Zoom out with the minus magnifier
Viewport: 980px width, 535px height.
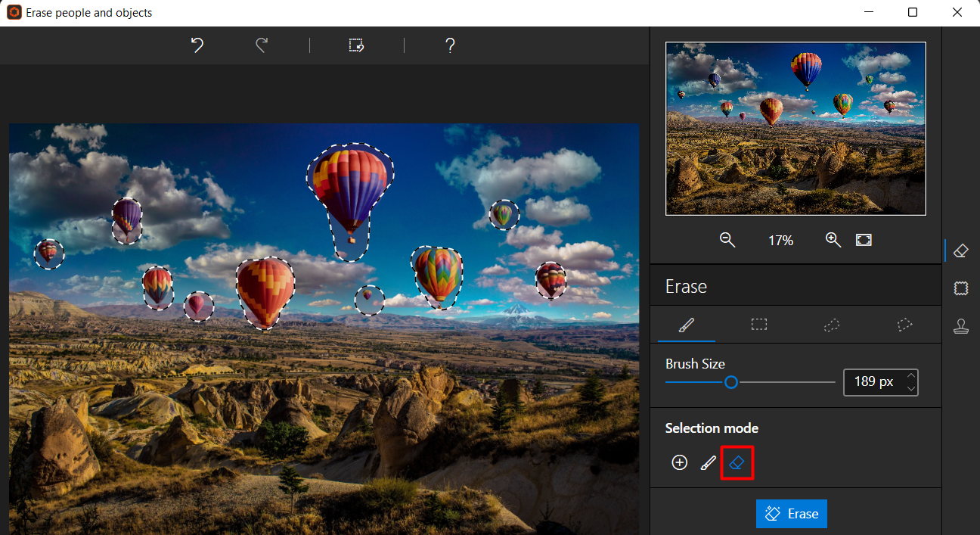[727, 240]
